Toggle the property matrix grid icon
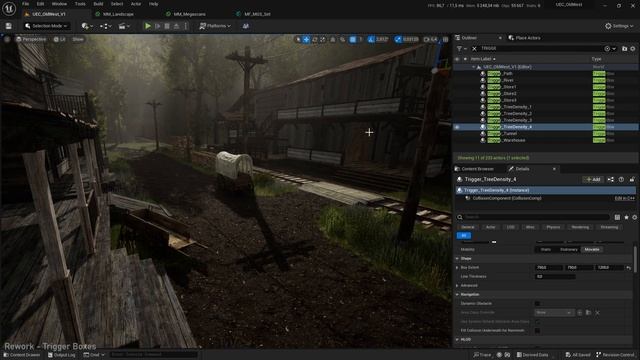 (x=618, y=217)
